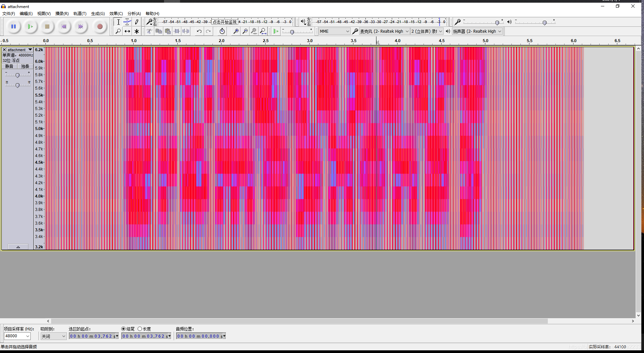644x353 pixels.
Task: Open the 分析(A) menu
Action: tap(134, 14)
